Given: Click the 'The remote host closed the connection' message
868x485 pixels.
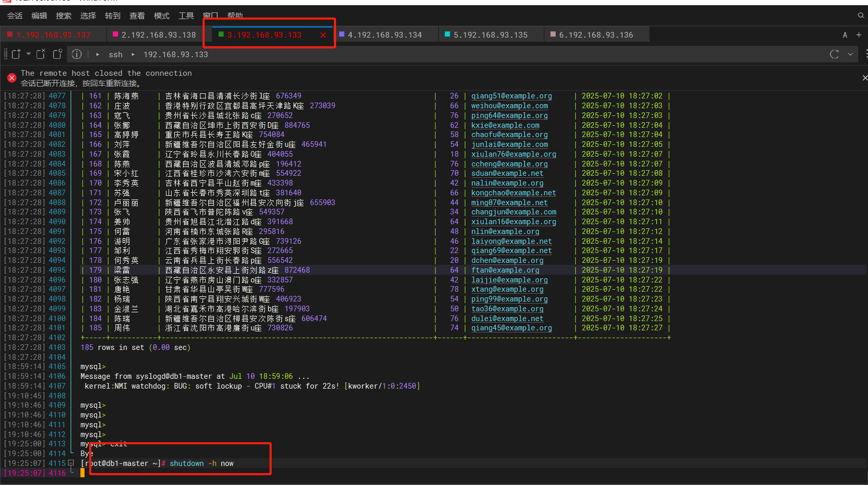Looking at the screenshot, I should coord(106,73).
